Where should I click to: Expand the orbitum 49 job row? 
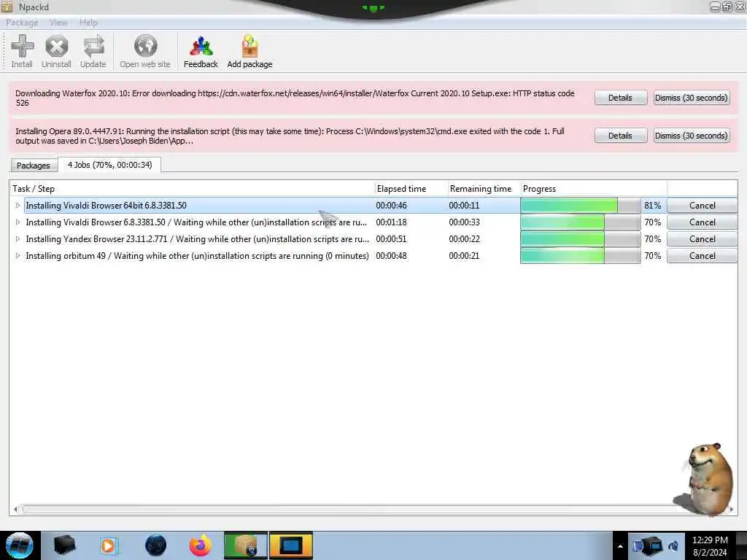point(18,256)
